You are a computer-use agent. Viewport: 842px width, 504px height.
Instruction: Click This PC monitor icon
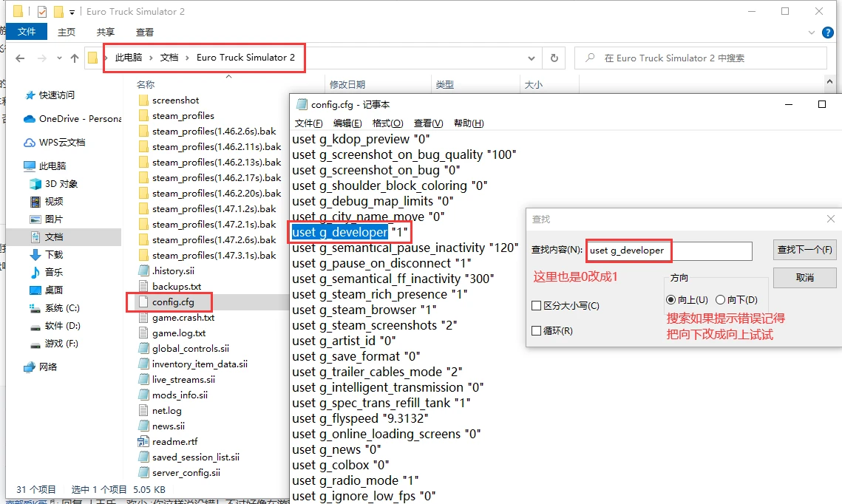point(30,166)
